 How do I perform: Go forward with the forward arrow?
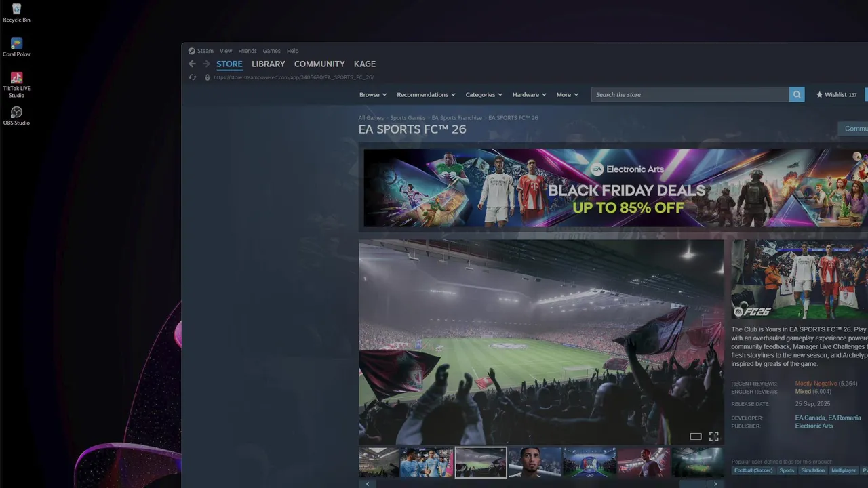[207, 64]
